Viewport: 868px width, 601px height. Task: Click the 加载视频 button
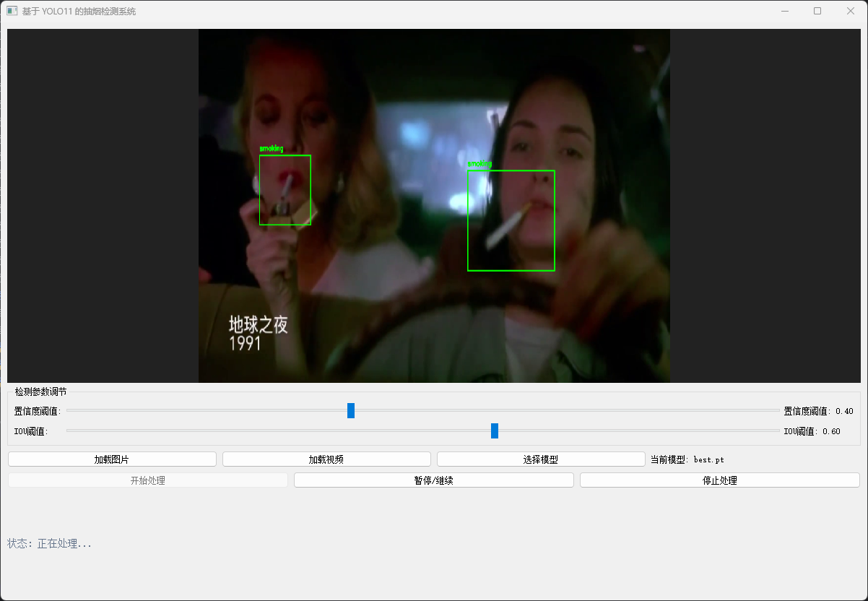326,459
